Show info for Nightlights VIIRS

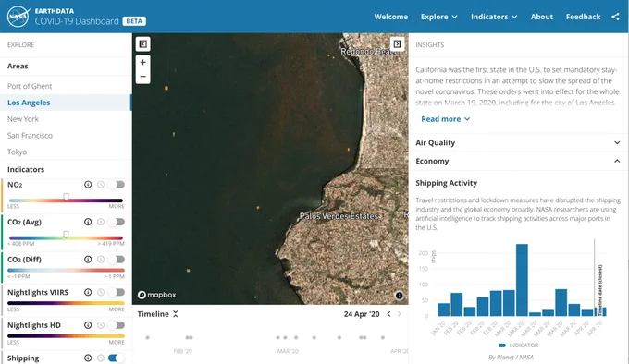(88, 292)
